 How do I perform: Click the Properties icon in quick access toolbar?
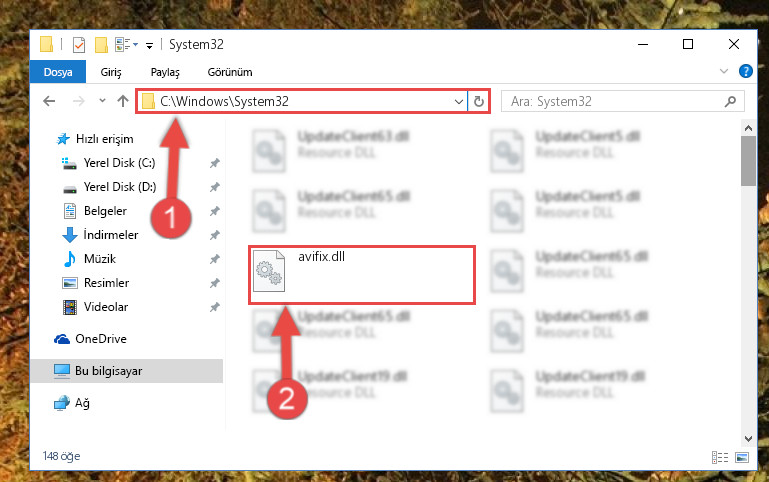(78, 45)
